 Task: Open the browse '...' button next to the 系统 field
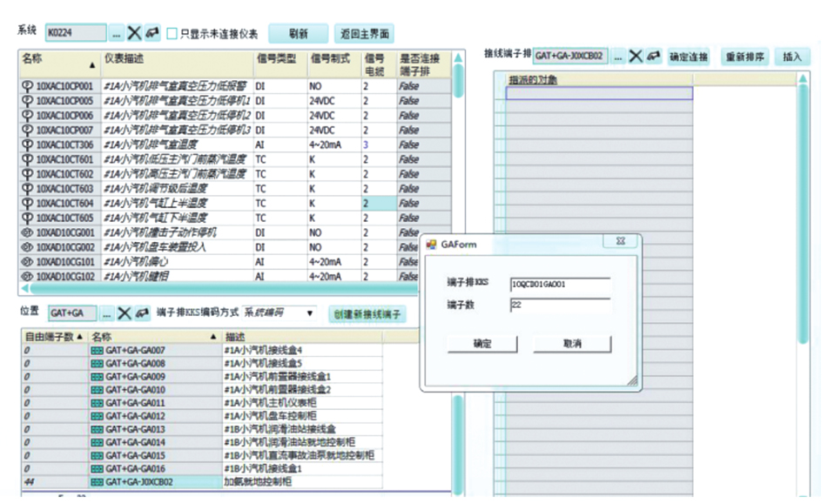[116, 33]
